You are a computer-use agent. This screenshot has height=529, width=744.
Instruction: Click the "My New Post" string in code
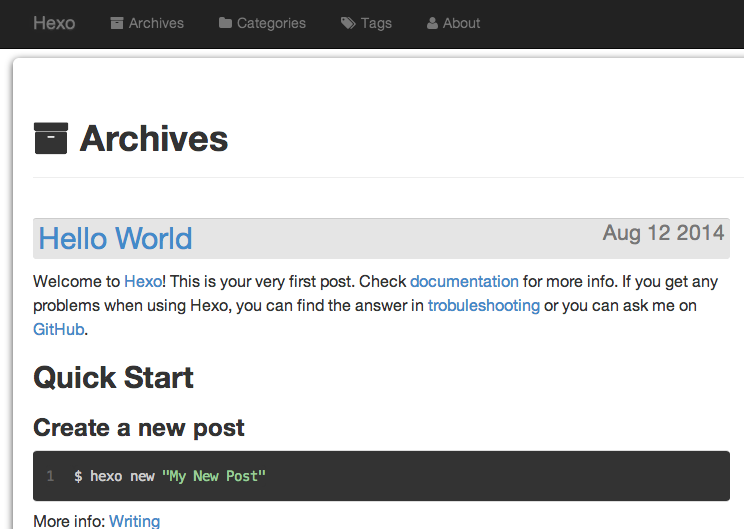214,476
